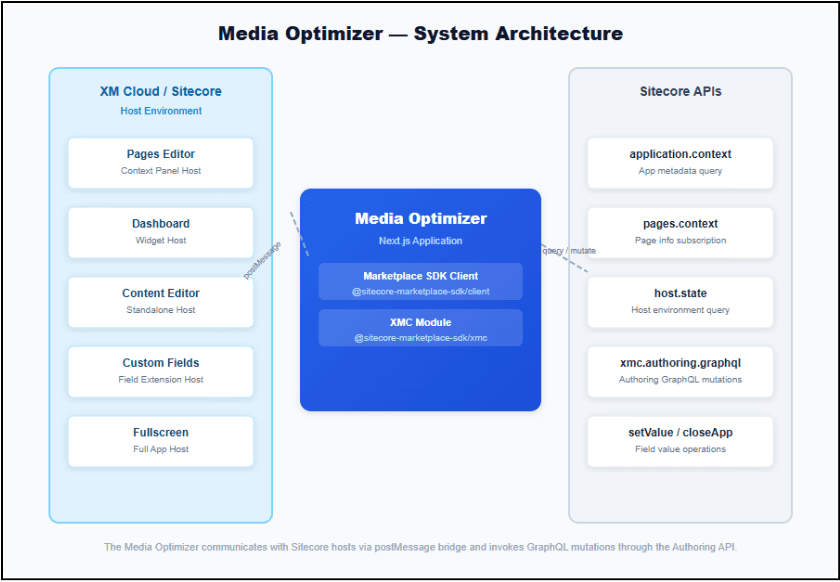The height and width of the screenshot is (582, 840).
Task: Click 'Standalone Host' text
Action: (x=161, y=310)
